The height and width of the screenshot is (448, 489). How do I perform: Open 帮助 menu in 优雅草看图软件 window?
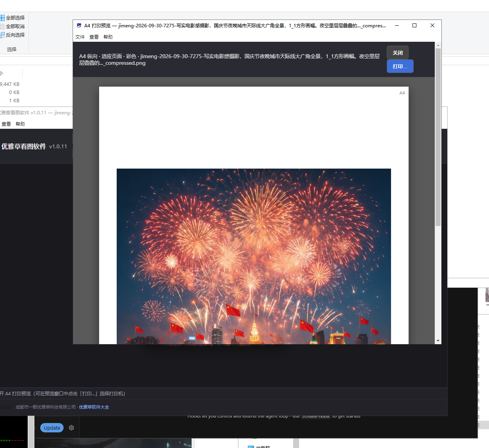point(20,124)
